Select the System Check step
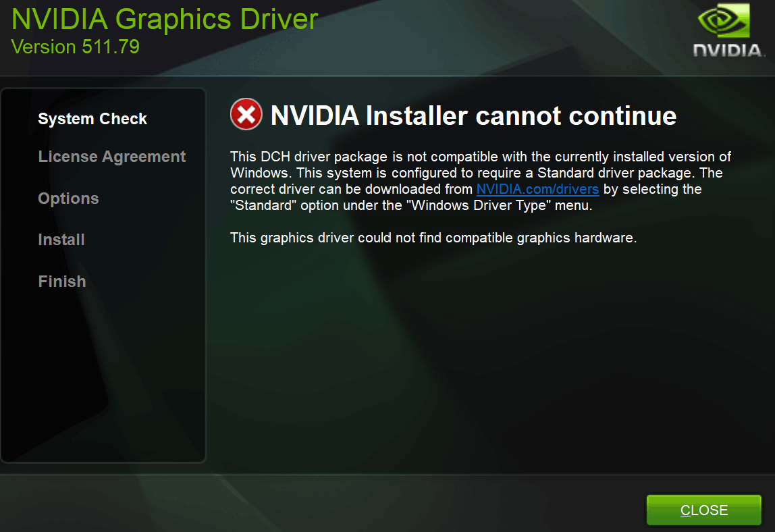 click(x=92, y=119)
